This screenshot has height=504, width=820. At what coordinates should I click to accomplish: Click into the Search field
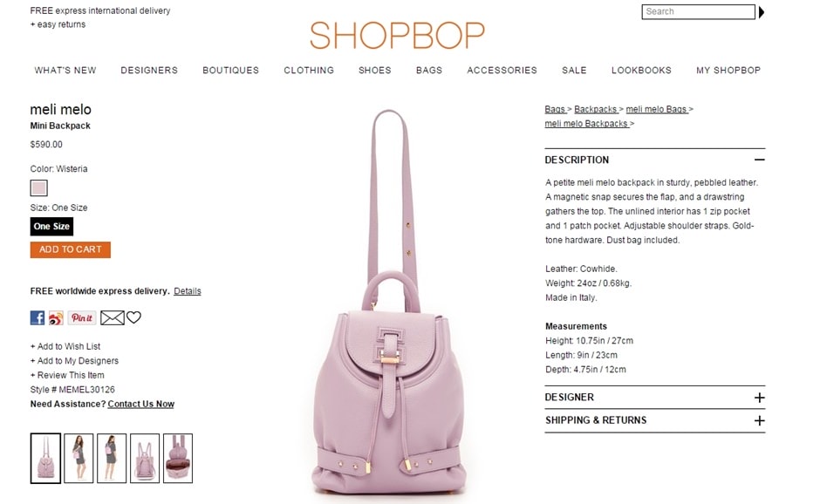[x=698, y=11]
